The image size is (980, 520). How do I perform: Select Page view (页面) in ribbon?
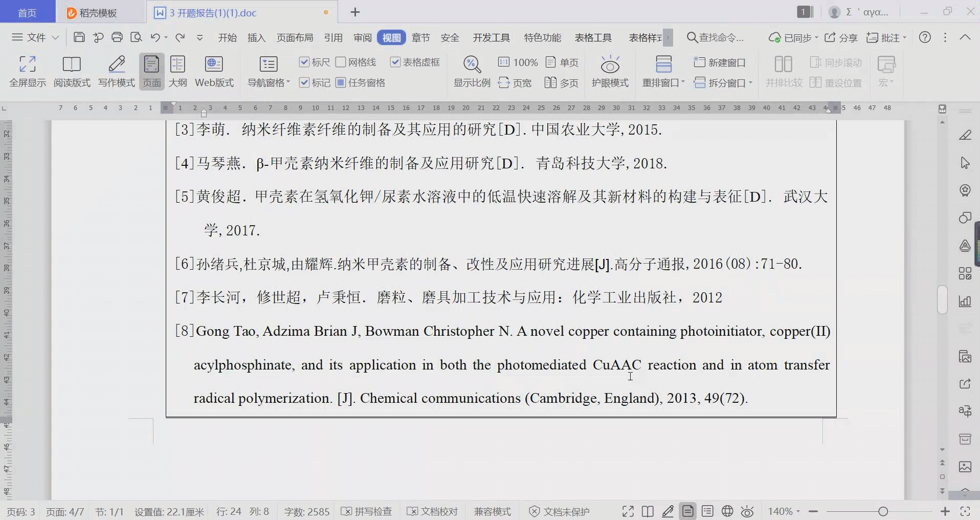pos(152,72)
